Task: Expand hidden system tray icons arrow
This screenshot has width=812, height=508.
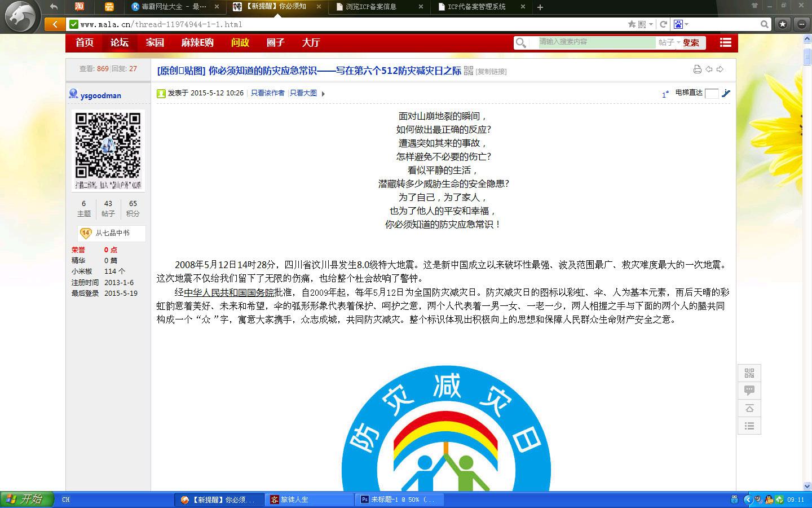Action: tap(748, 500)
